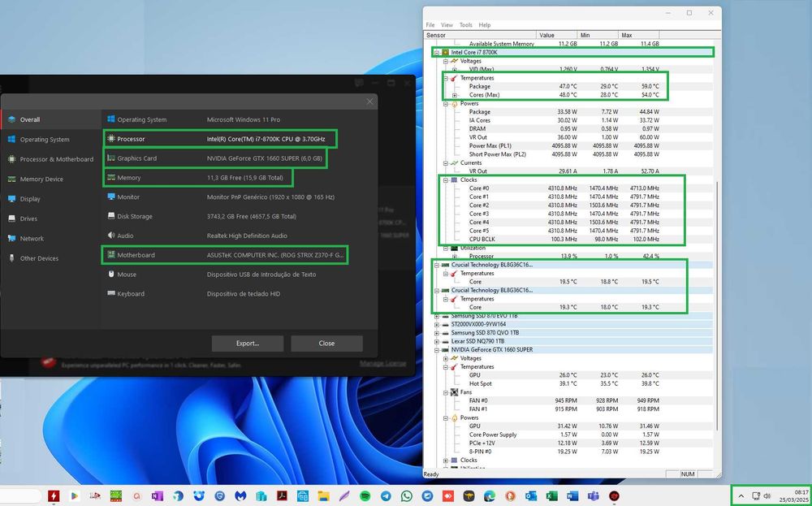Expand the Samsung SSD 870 QVO 1TB node

[437, 332]
